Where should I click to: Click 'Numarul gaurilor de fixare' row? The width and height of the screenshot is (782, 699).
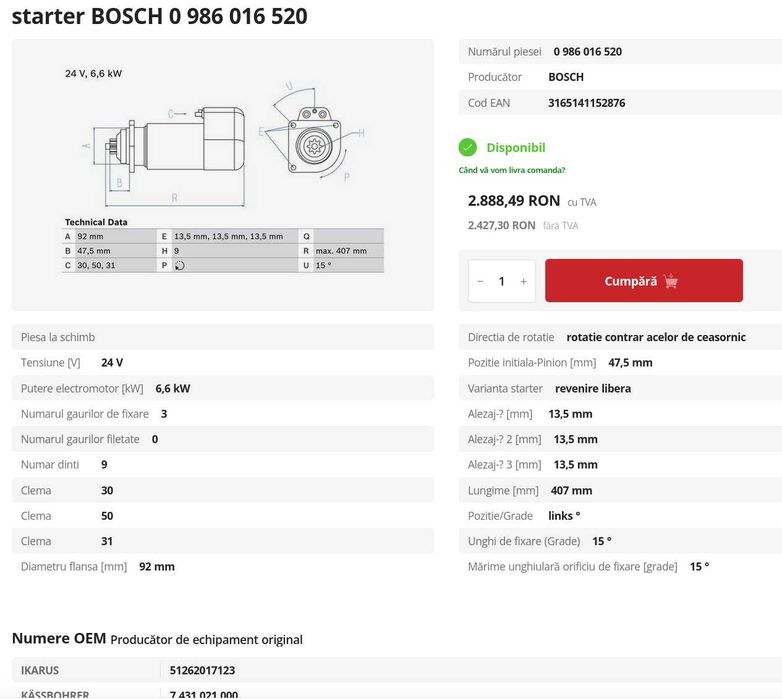click(222, 414)
